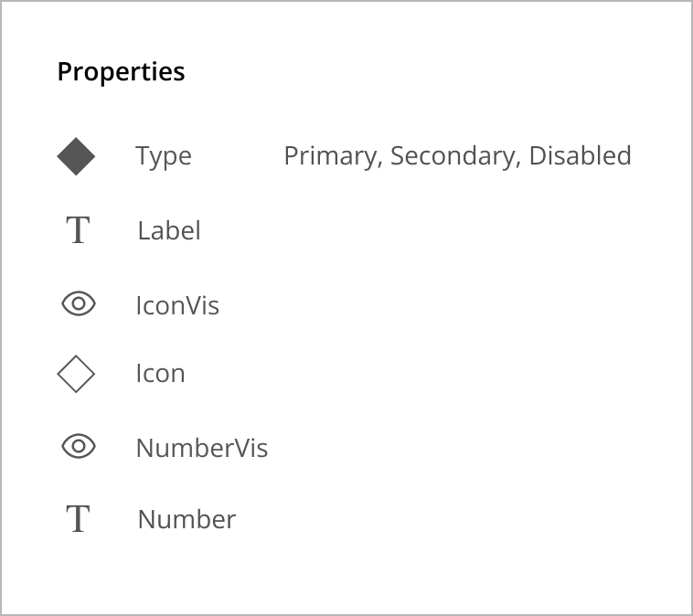Click the empty value area right of Label
The height and width of the screenshot is (616, 693).
tap(457, 230)
